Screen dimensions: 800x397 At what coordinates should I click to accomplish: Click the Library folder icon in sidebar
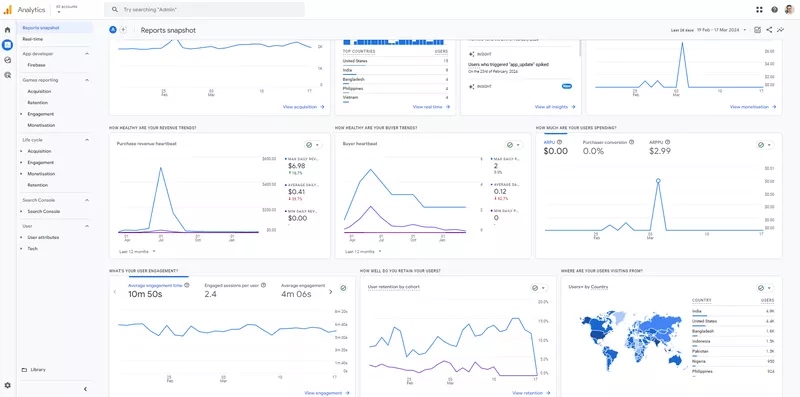pos(24,369)
